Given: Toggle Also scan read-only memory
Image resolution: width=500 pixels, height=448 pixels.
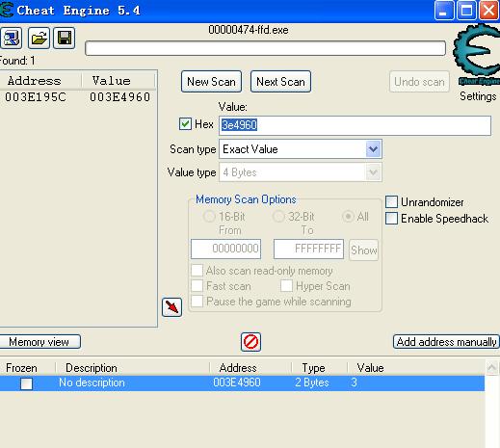Looking at the screenshot, I should [x=197, y=271].
